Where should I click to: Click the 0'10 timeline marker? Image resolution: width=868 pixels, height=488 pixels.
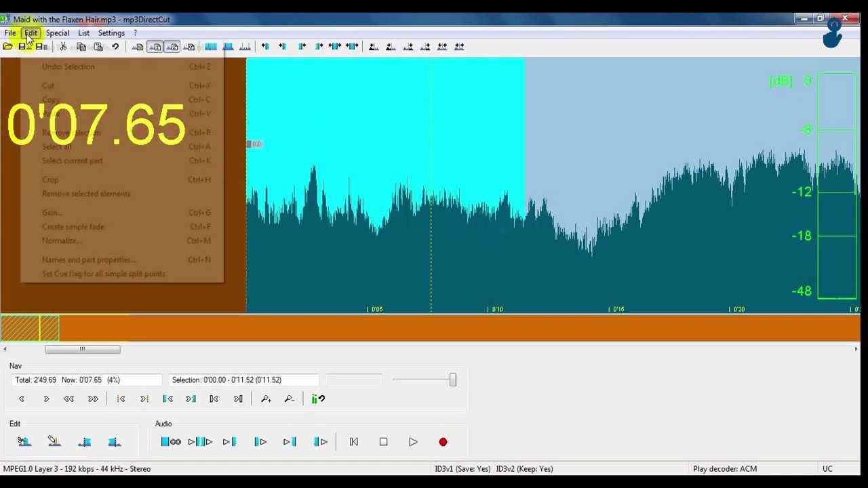(x=497, y=309)
